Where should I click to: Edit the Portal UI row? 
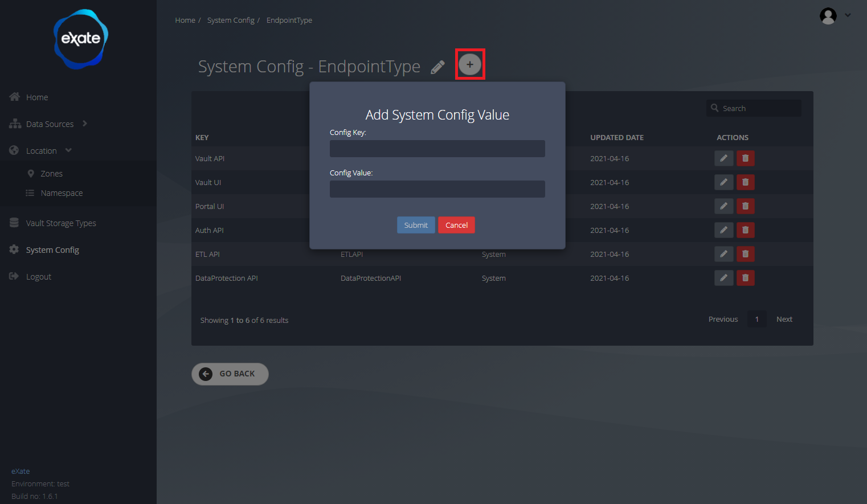tap(723, 206)
